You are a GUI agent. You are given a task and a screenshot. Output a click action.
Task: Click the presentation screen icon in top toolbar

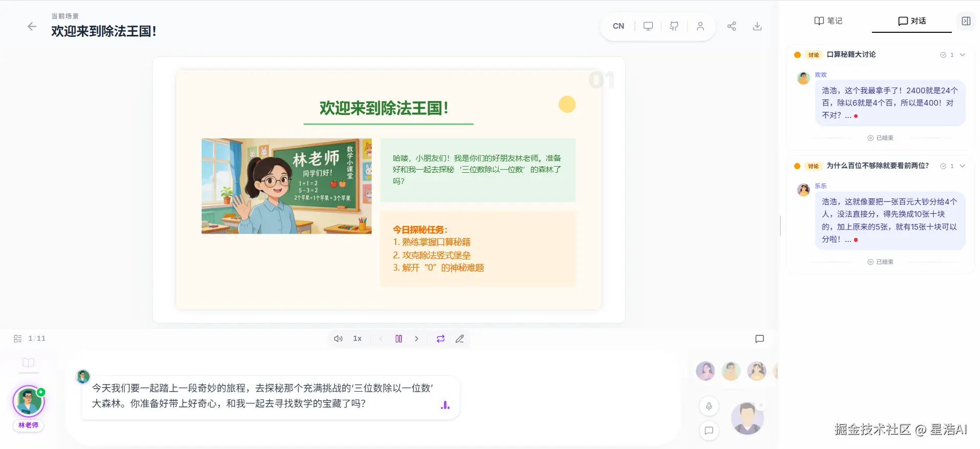tap(648, 26)
